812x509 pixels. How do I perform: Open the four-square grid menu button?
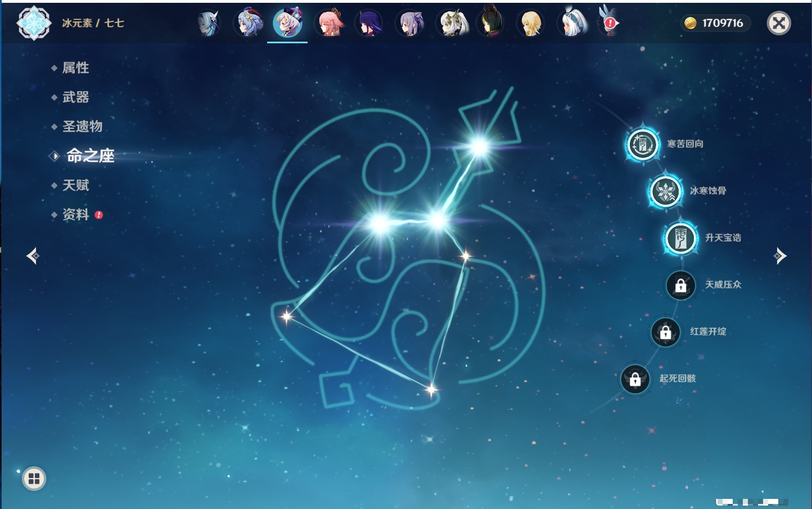pos(34,479)
